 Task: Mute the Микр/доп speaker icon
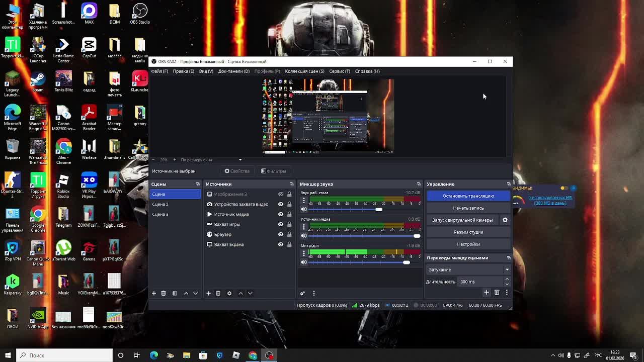pos(303,262)
